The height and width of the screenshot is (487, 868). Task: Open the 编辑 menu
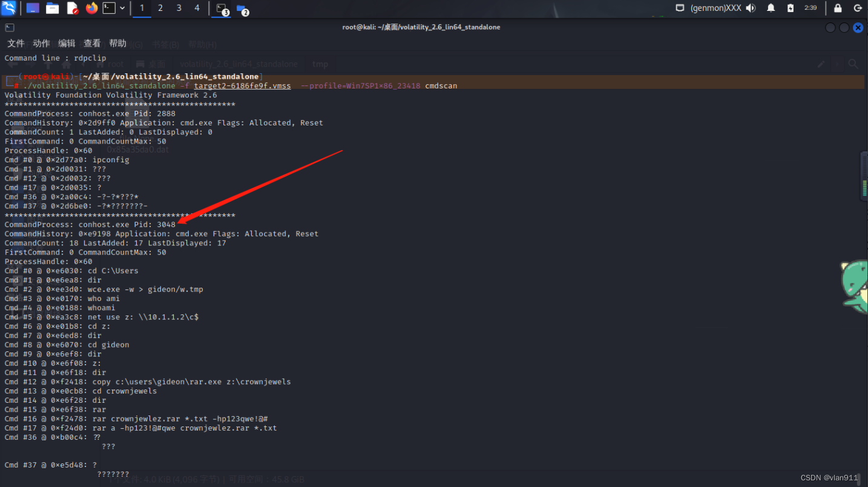pyautogui.click(x=67, y=43)
